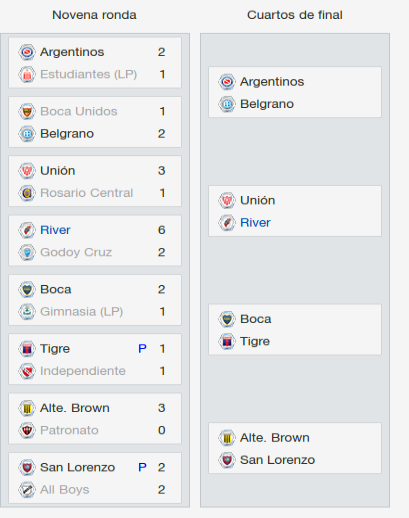Click the P penalties marker beside Tigre
The image size is (409, 518).
coord(142,349)
